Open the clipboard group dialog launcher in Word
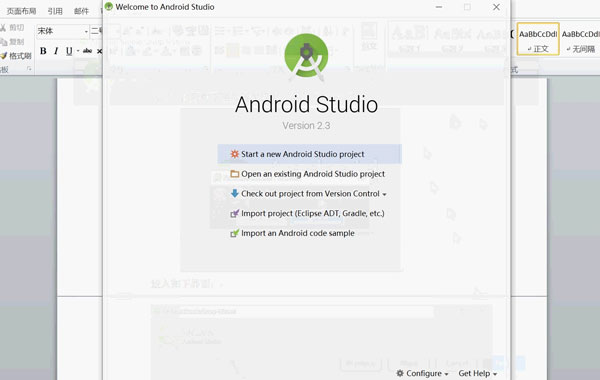Screen dimensions: 600x380 point(29,69)
